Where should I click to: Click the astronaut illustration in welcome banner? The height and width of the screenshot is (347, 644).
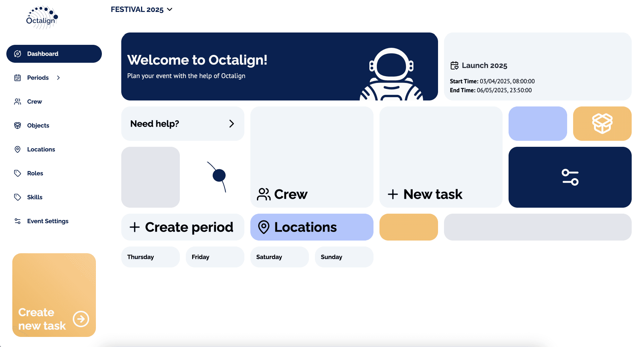tap(391, 75)
